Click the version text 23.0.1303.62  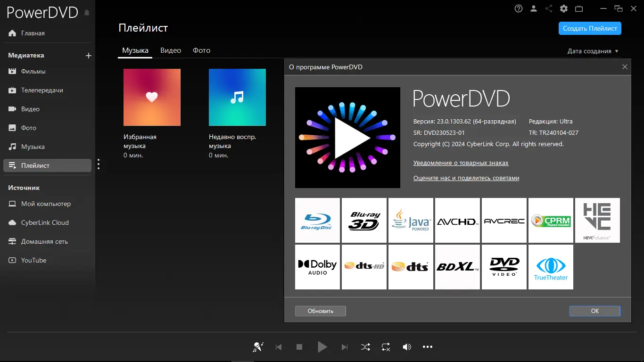pos(465,121)
